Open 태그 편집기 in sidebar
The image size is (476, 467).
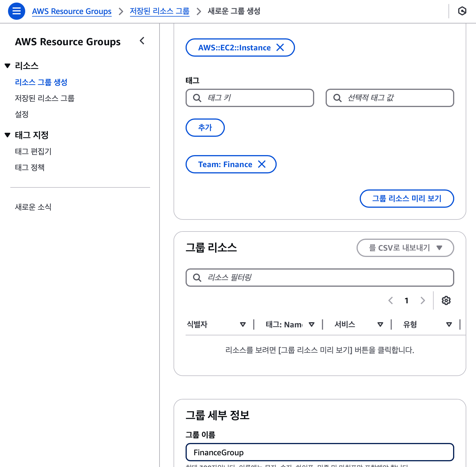click(x=33, y=151)
